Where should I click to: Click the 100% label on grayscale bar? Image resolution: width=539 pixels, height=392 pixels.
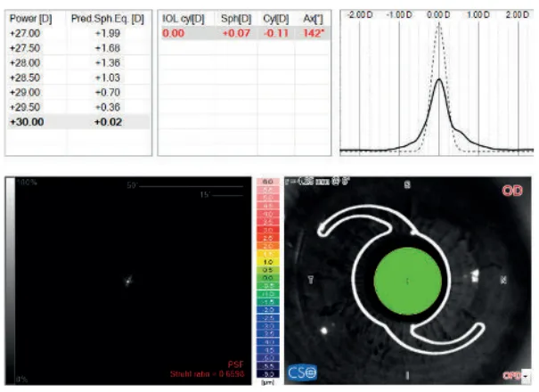pos(27,183)
